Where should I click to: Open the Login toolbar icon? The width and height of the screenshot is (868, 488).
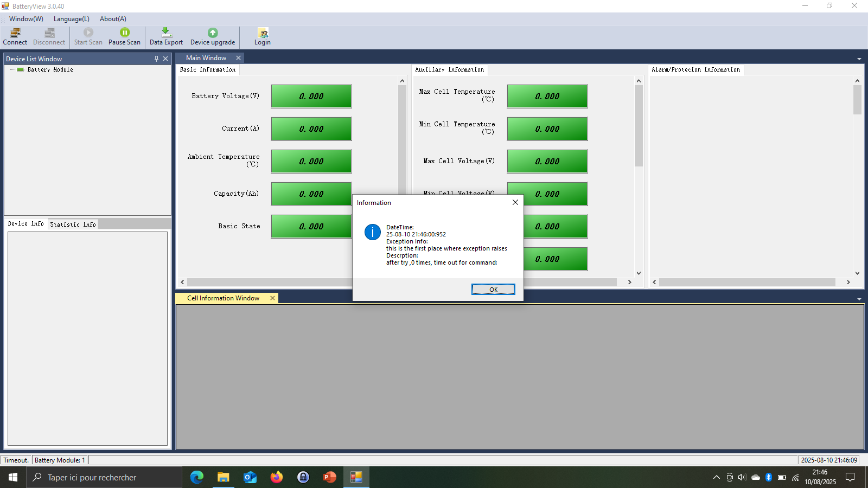[263, 36]
